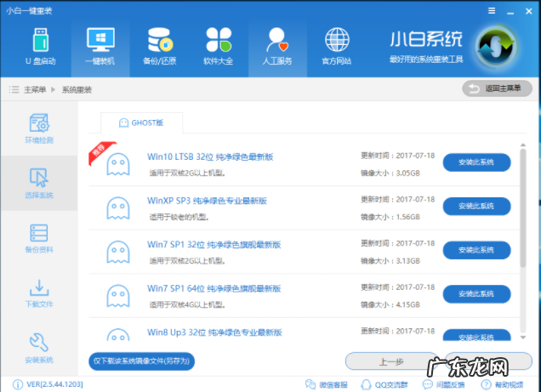Click the 主菜单 breadcrumb item

[x=35, y=89]
